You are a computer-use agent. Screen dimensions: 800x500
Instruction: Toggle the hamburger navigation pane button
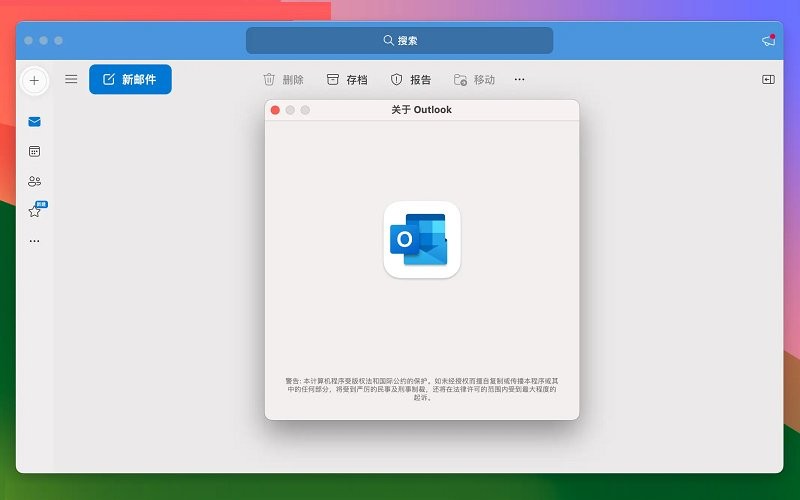pos(71,80)
